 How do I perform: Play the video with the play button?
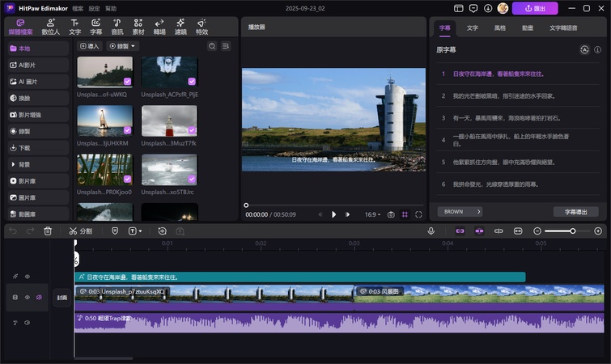(333, 214)
